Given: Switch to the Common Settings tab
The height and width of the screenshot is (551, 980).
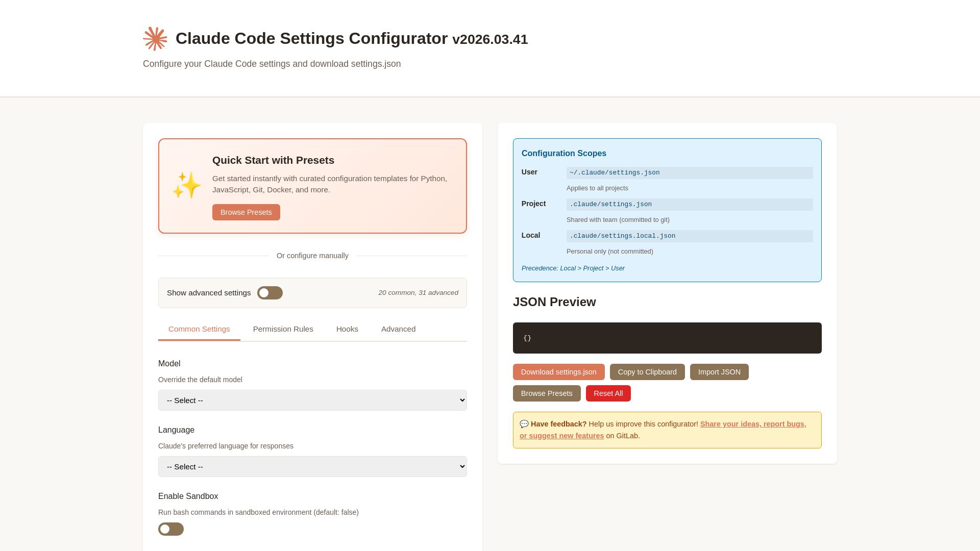Looking at the screenshot, I should pos(199,329).
